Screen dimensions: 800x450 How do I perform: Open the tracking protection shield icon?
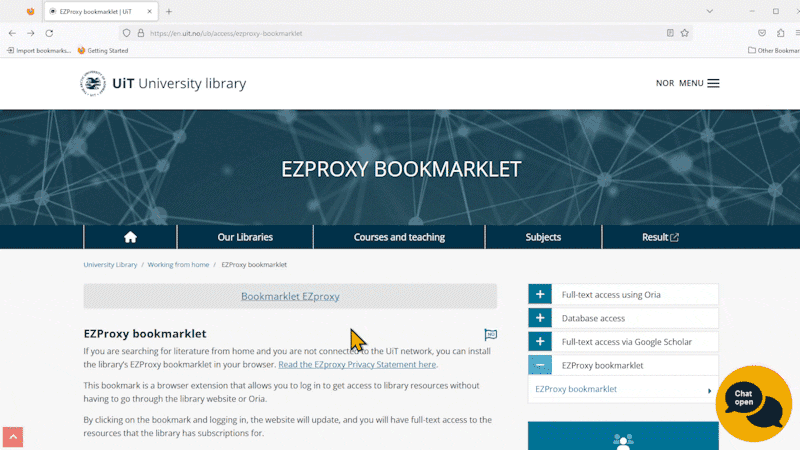[x=127, y=33]
